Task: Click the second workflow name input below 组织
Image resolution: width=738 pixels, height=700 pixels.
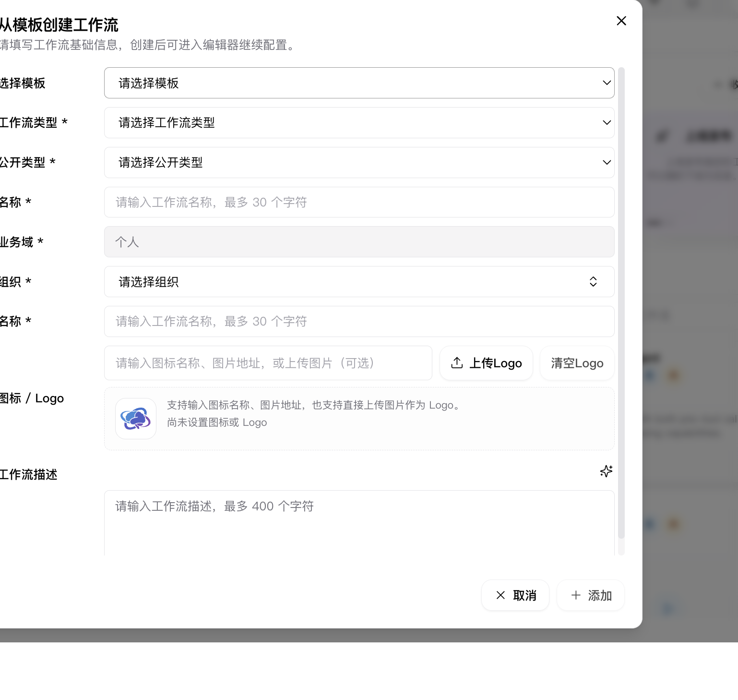Action: click(359, 322)
